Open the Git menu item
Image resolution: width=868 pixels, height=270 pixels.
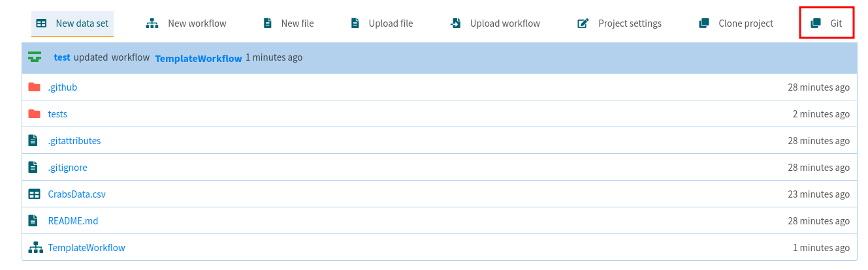click(836, 23)
